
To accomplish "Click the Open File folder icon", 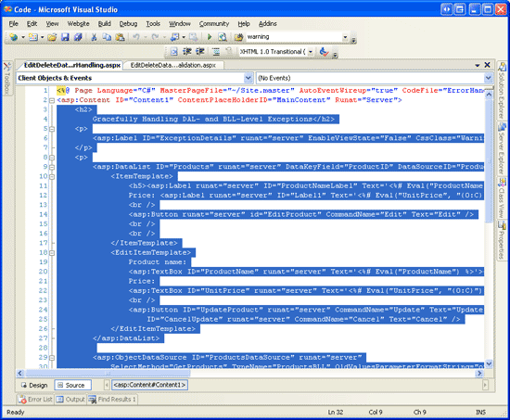I will tap(52, 37).
